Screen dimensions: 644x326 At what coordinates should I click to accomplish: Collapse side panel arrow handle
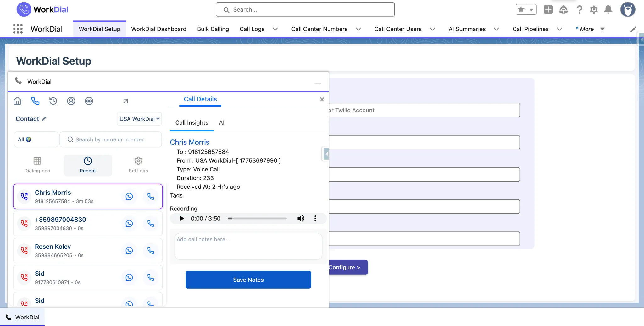click(326, 154)
